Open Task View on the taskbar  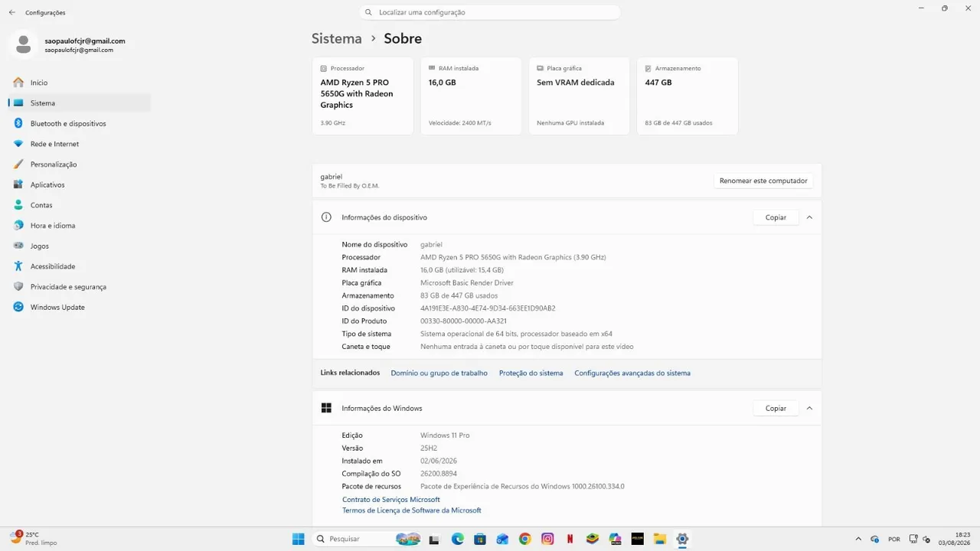point(435,539)
